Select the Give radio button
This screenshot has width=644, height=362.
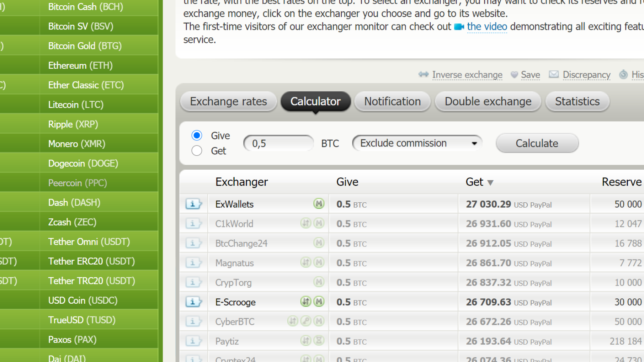(x=197, y=135)
